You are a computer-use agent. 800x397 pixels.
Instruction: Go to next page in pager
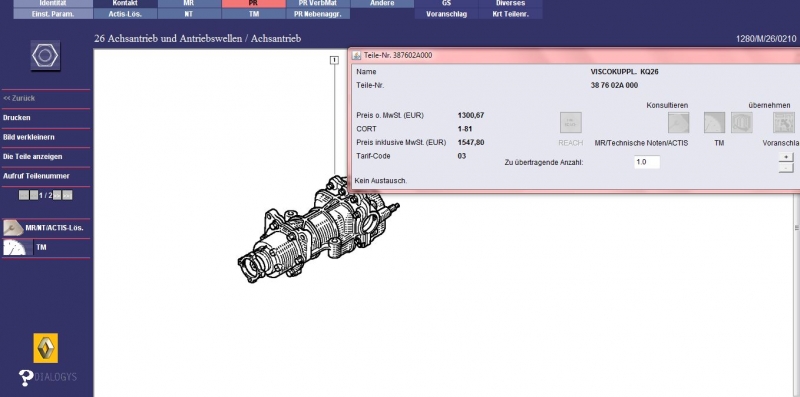click(57, 195)
